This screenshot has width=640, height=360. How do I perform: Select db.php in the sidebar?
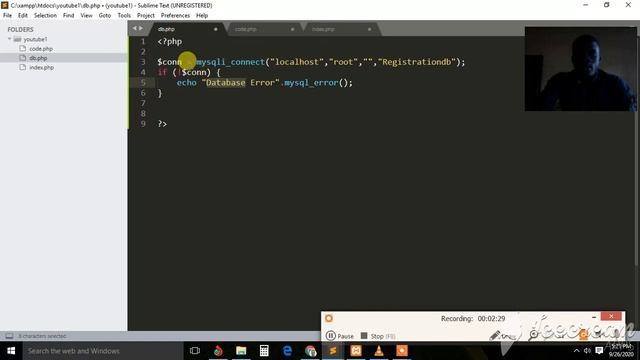(38, 58)
